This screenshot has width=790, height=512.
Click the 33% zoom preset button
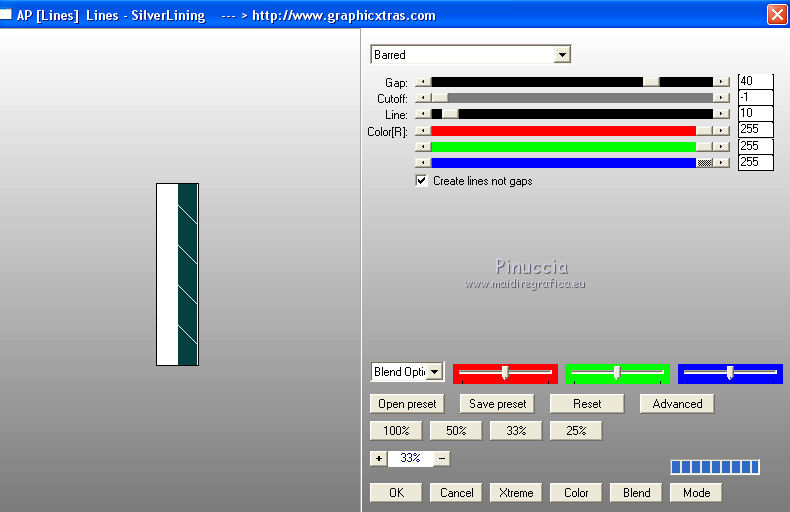pyautogui.click(x=516, y=431)
